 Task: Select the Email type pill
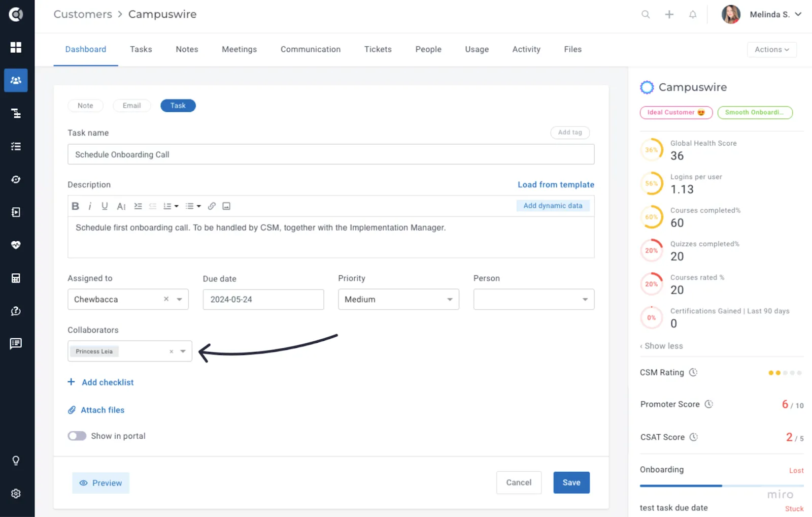pyautogui.click(x=131, y=106)
